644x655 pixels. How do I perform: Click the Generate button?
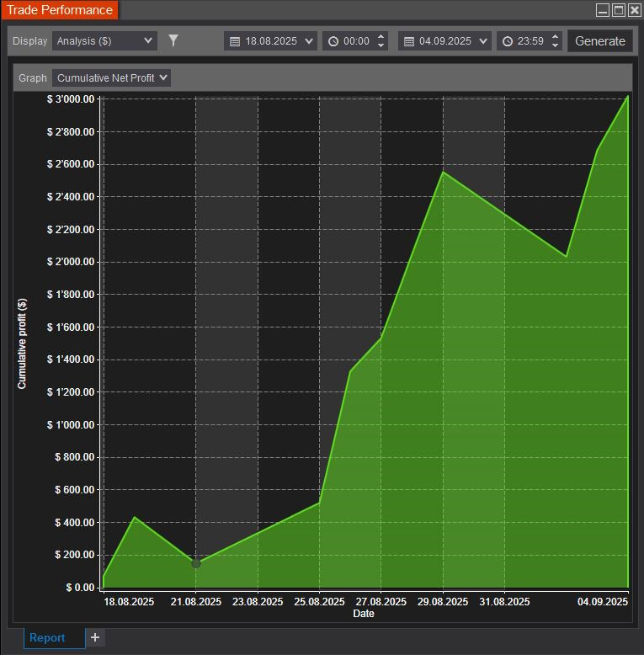tap(600, 41)
